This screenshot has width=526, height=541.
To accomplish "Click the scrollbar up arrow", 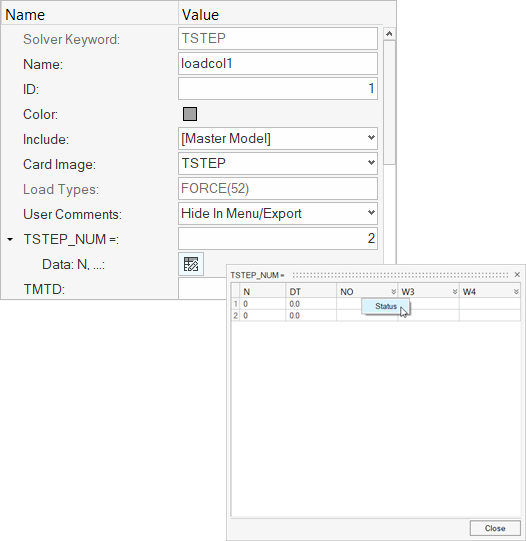I will point(389,34).
